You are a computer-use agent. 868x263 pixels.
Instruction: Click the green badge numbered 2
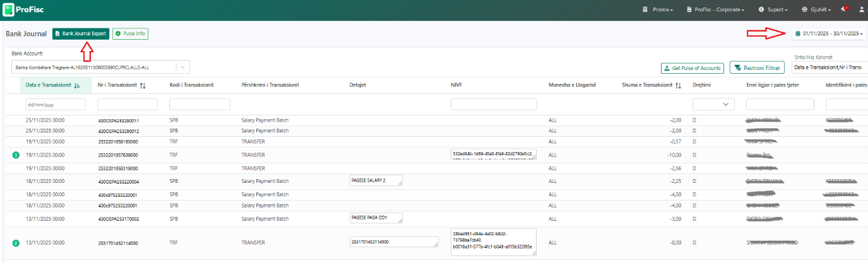[16, 243]
